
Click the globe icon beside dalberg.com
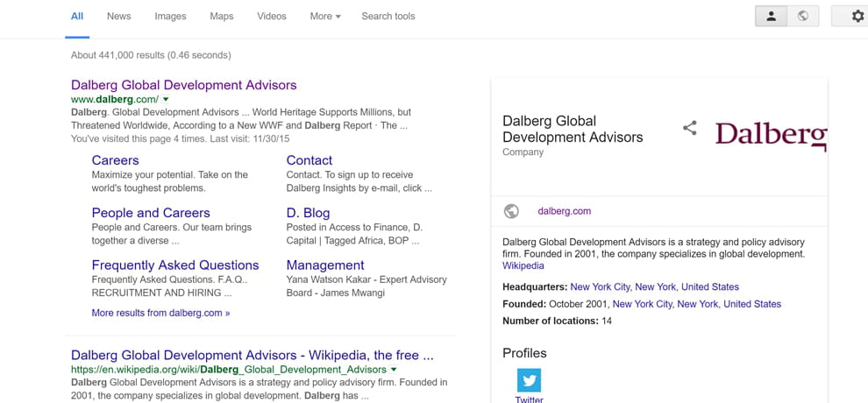[511, 211]
